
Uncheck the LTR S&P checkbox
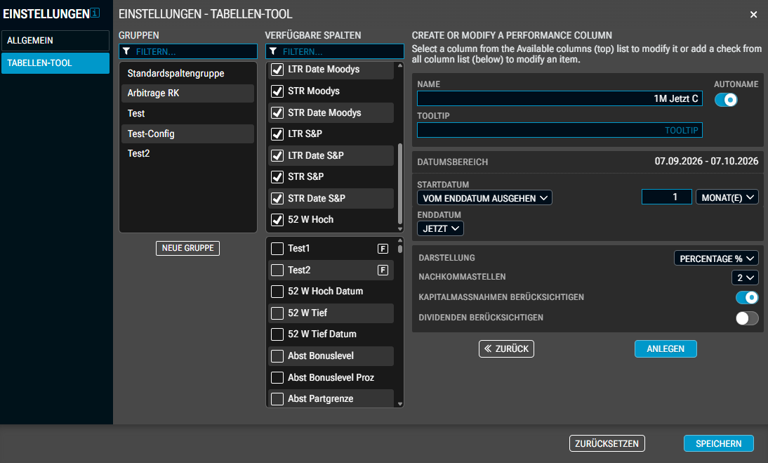(277, 134)
